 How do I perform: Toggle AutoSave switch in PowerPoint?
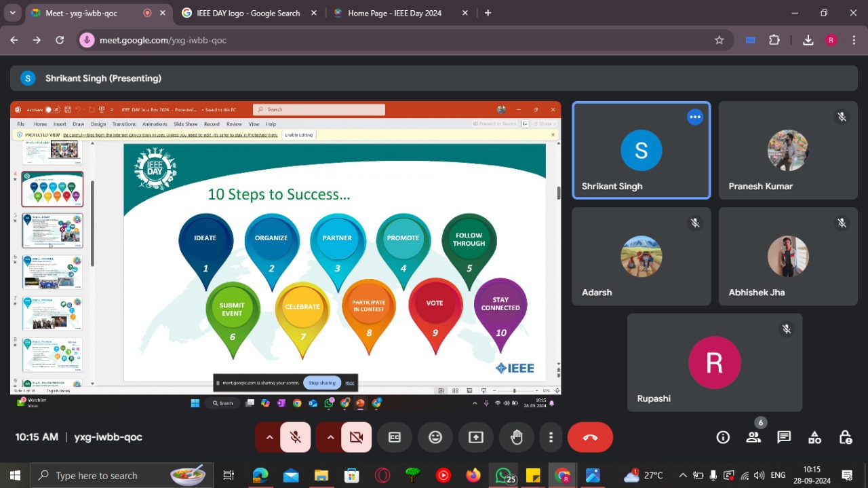(52, 109)
